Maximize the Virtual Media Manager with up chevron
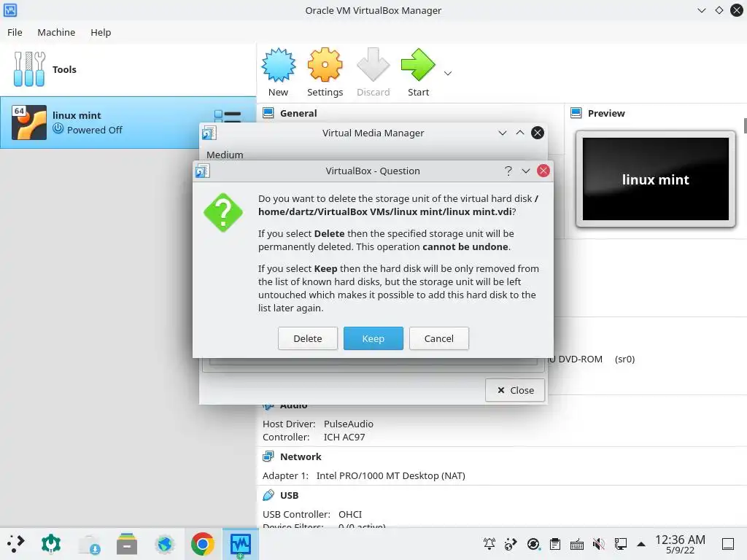Screen dimensions: 747x560 (x=520, y=133)
